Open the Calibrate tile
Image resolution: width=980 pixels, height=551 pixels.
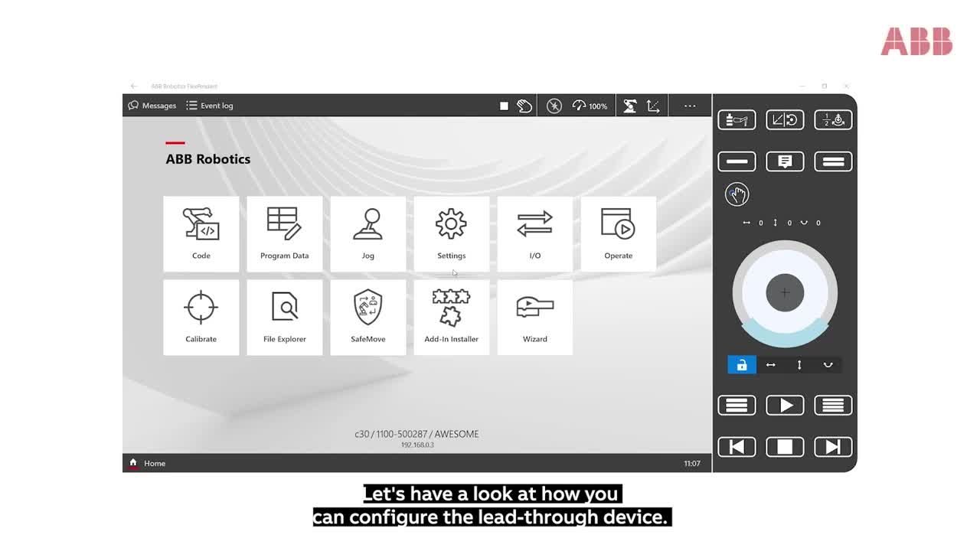pyautogui.click(x=201, y=318)
